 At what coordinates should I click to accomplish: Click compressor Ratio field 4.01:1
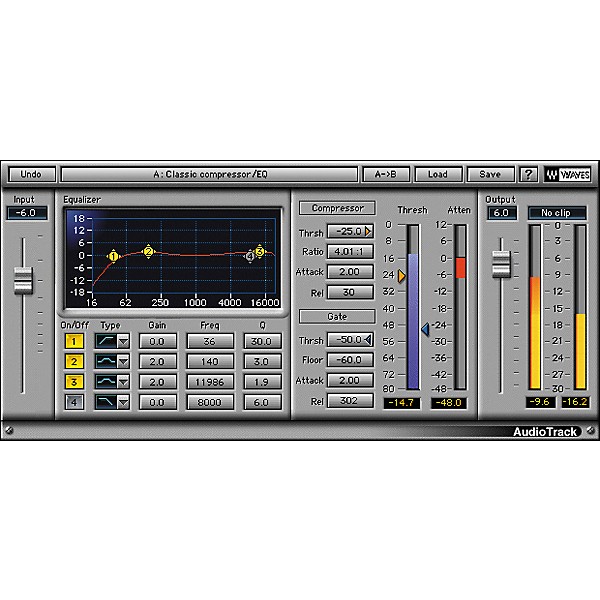[350, 251]
